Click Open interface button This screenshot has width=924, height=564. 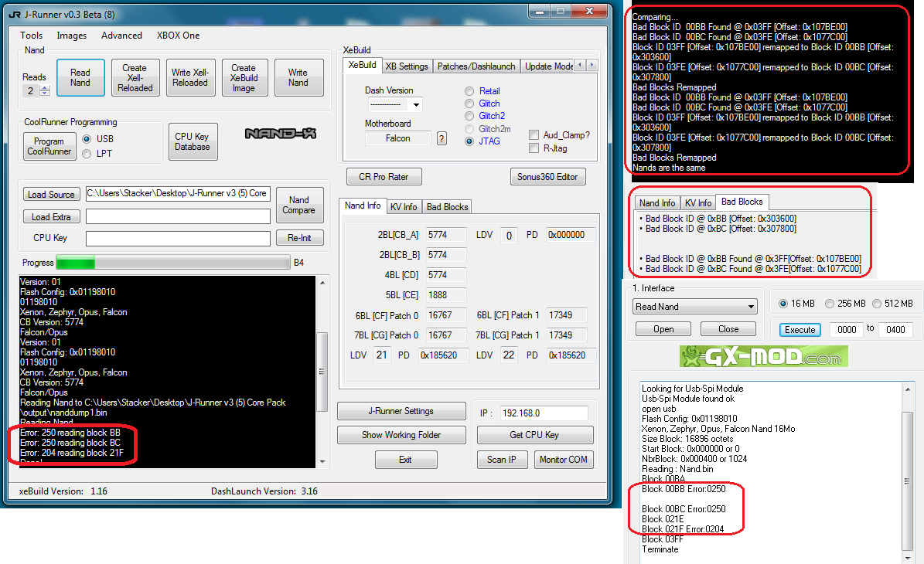point(663,329)
